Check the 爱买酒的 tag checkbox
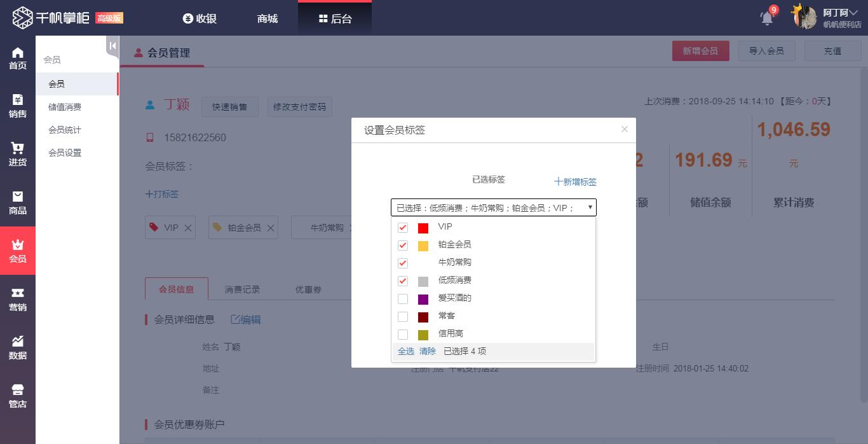Image resolution: width=868 pixels, height=444 pixels. [402, 298]
